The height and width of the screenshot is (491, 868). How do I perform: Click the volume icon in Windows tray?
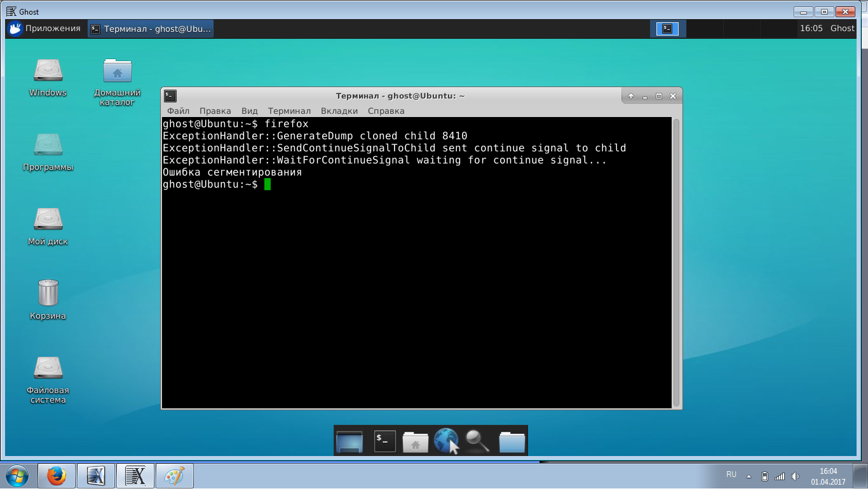click(795, 476)
